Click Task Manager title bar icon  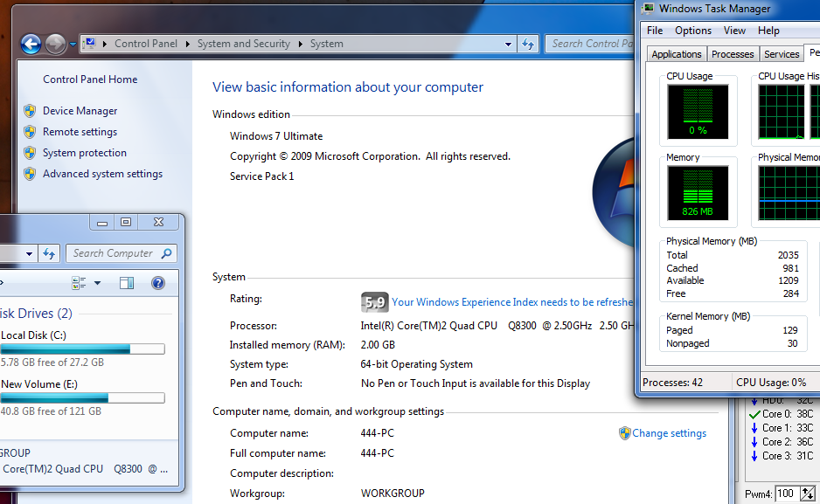click(649, 9)
